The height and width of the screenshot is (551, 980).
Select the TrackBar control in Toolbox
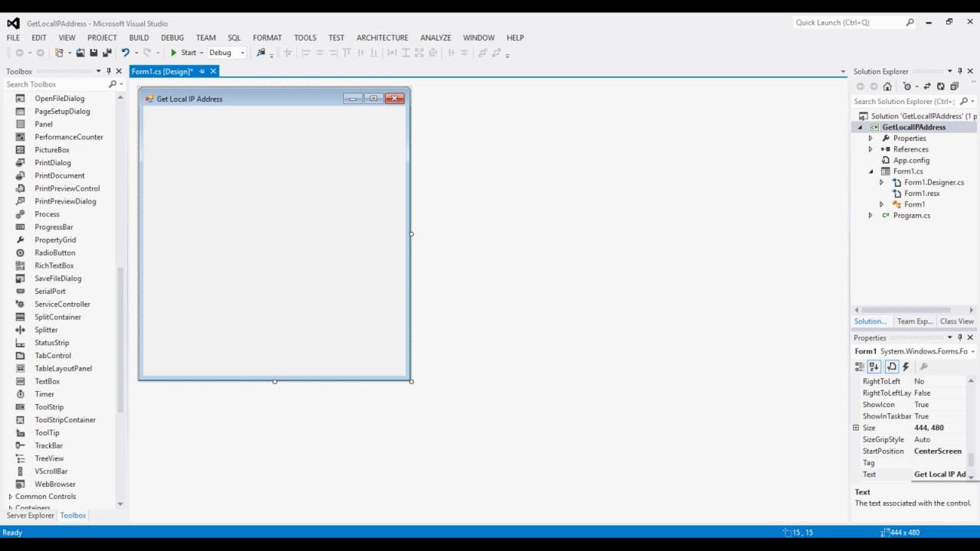pos(48,445)
